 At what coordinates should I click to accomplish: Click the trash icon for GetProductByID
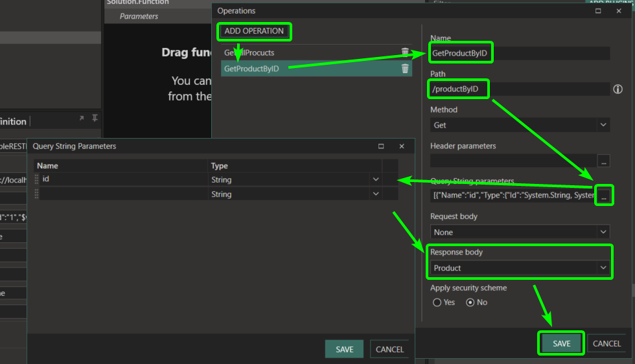(x=405, y=69)
